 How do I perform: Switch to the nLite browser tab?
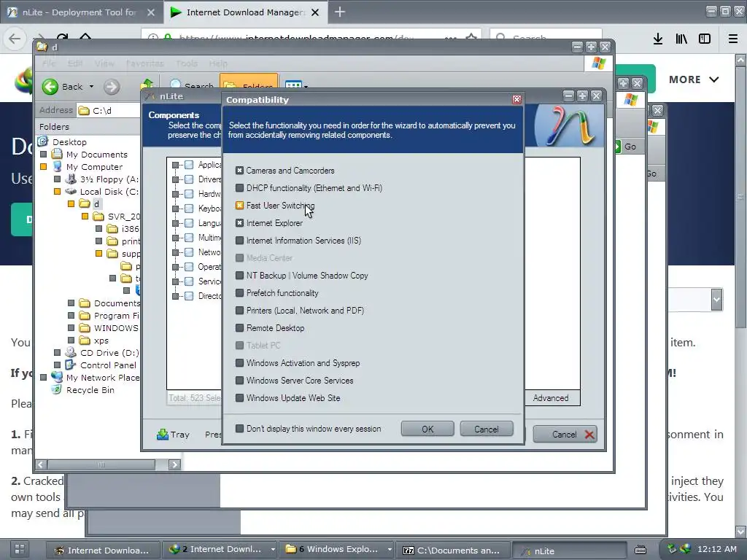tap(79, 12)
